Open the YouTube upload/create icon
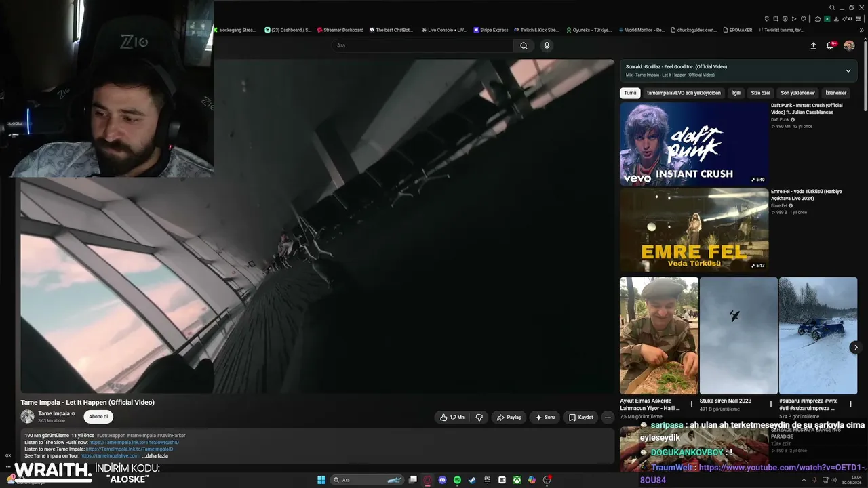The width and height of the screenshot is (868, 488). click(x=813, y=45)
